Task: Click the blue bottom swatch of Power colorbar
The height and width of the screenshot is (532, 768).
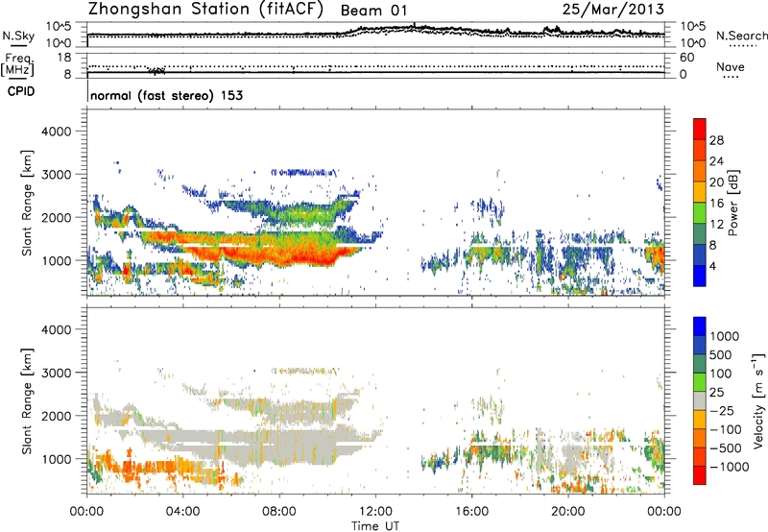Action: click(700, 276)
